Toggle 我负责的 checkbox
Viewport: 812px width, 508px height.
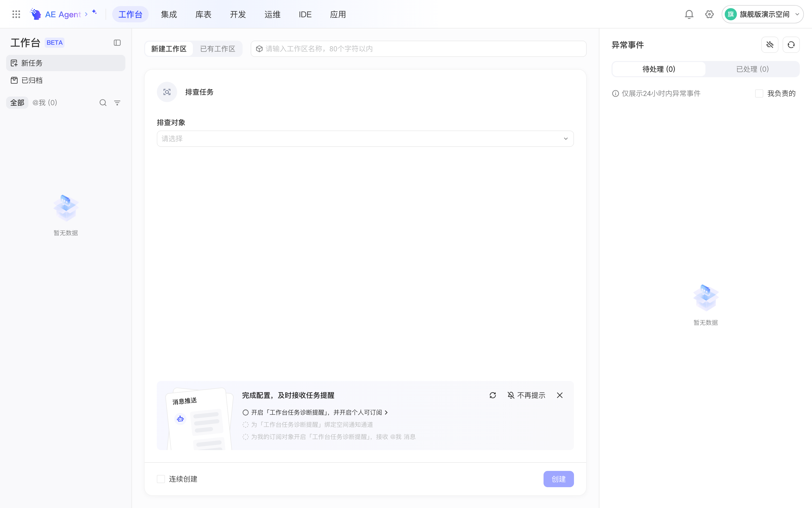point(759,93)
